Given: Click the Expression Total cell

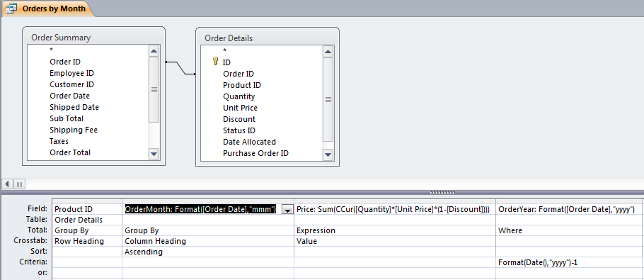Looking at the screenshot, I should pyautogui.click(x=395, y=230).
